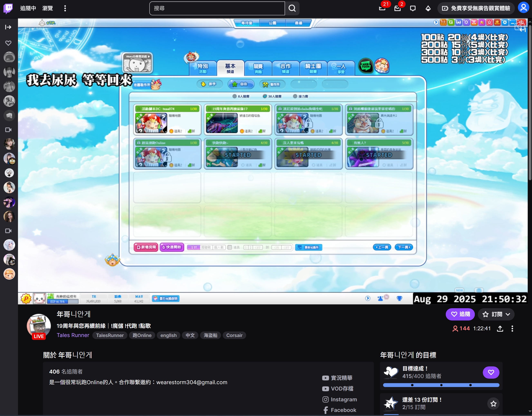
Task: Click the search magnifier button
Action: (292, 8)
